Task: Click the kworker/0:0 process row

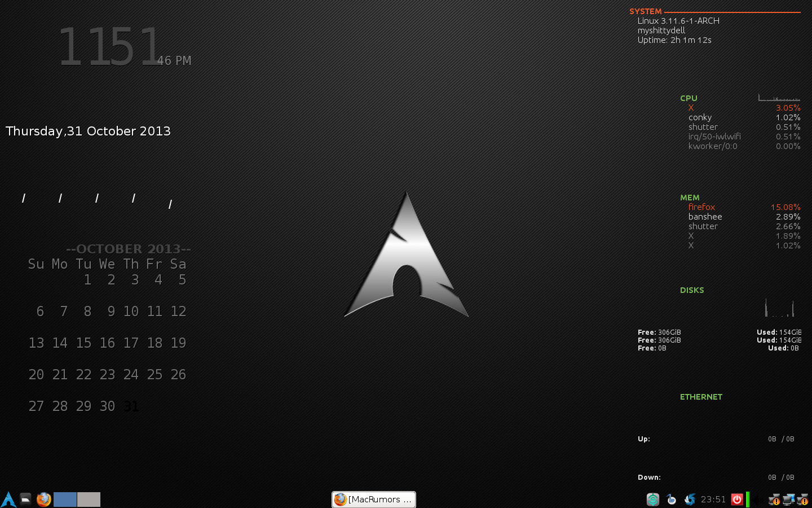Action: click(744, 146)
